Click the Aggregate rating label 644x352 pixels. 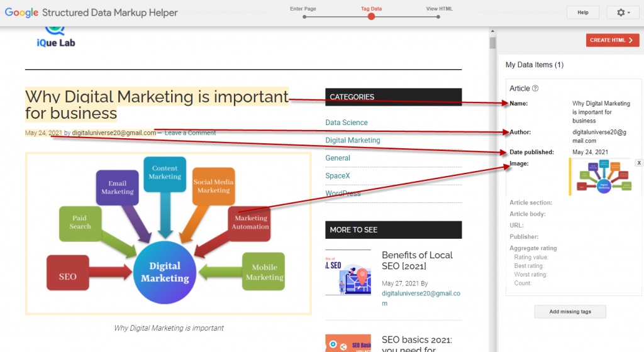pos(533,248)
